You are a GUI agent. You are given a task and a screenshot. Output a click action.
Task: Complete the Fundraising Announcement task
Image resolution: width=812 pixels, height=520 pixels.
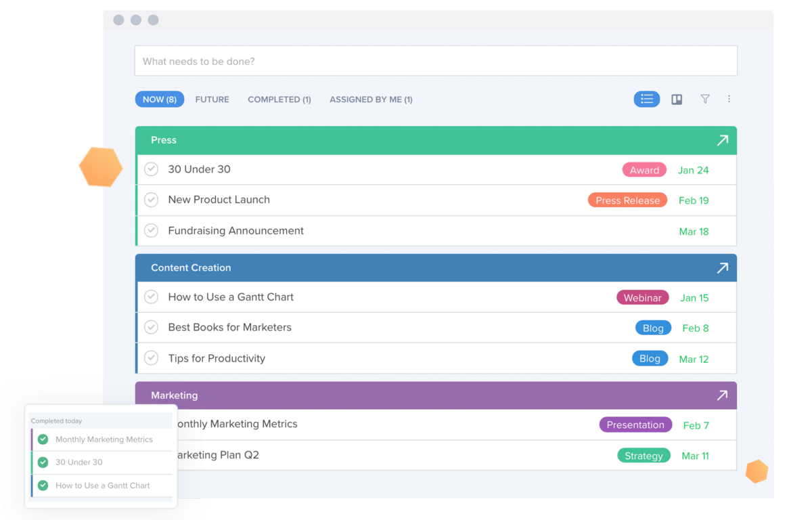tap(152, 231)
